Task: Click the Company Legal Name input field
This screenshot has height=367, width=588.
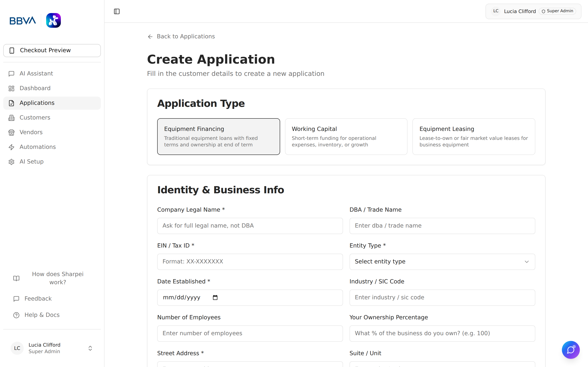Action: pos(250,226)
